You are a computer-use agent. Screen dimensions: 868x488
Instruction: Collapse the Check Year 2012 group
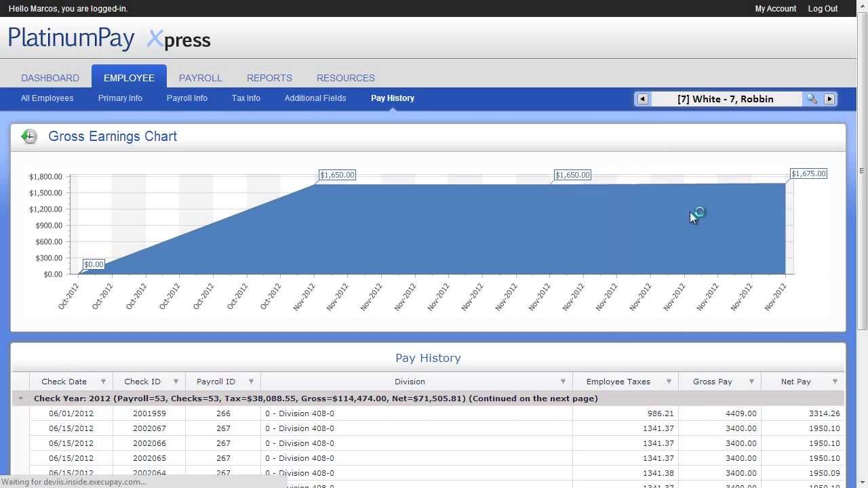click(x=20, y=399)
